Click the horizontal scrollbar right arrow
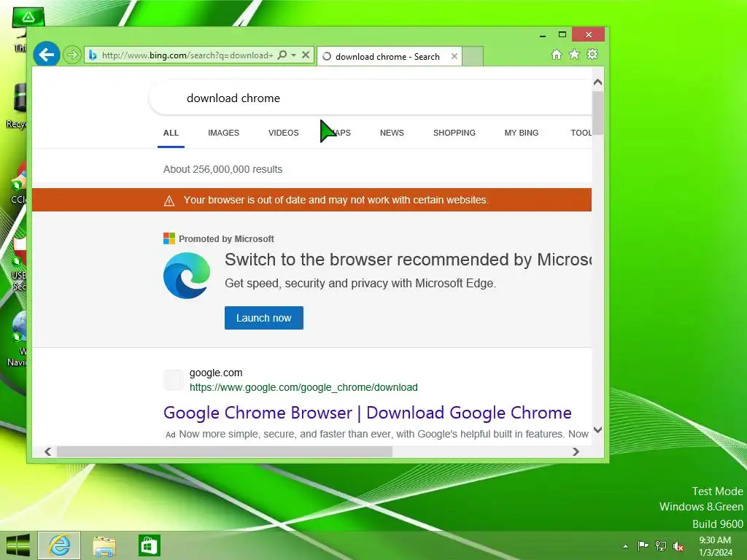Viewport: 747px width, 560px height. point(576,451)
